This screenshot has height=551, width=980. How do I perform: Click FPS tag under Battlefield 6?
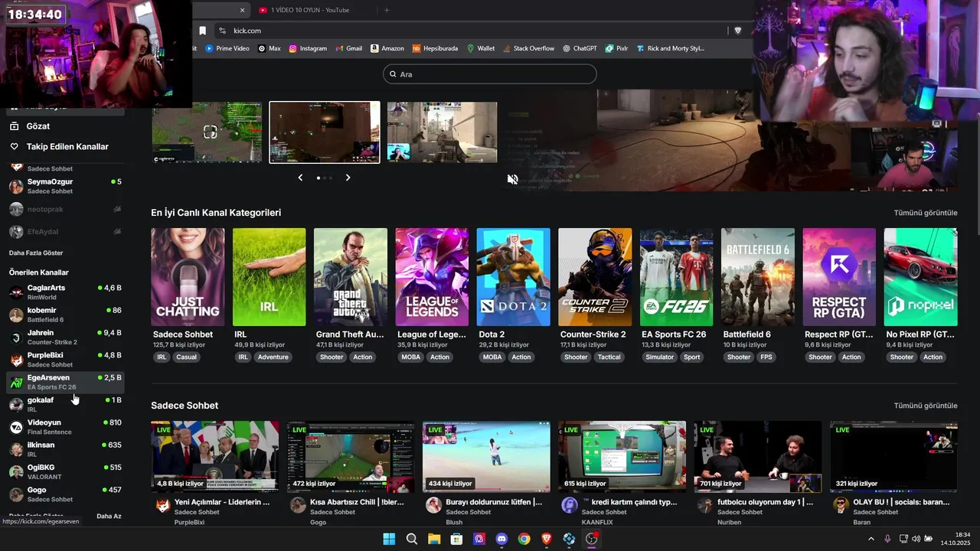pyautogui.click(x=766, y=357)
